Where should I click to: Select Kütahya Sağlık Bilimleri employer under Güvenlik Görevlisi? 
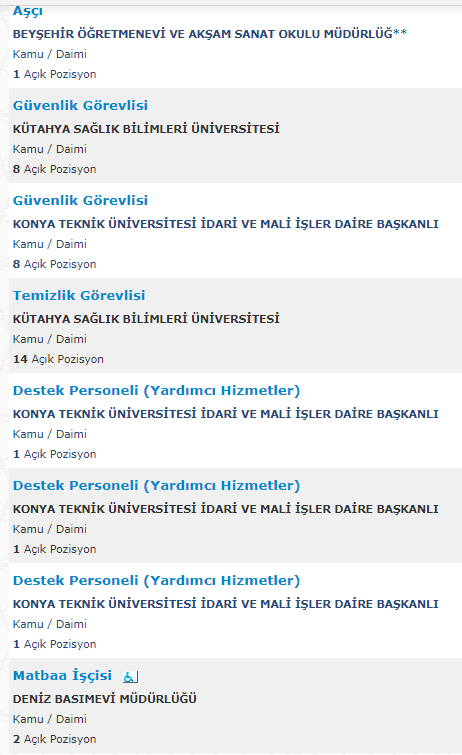point(146,129)
